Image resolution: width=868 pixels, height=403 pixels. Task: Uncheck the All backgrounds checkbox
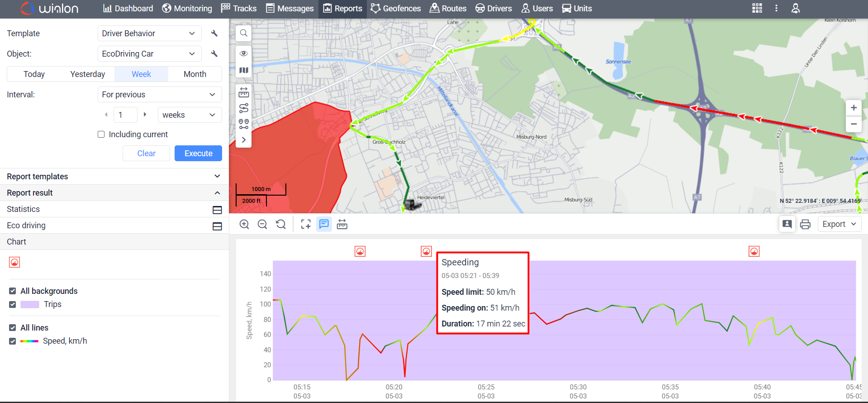pos(13,291)
